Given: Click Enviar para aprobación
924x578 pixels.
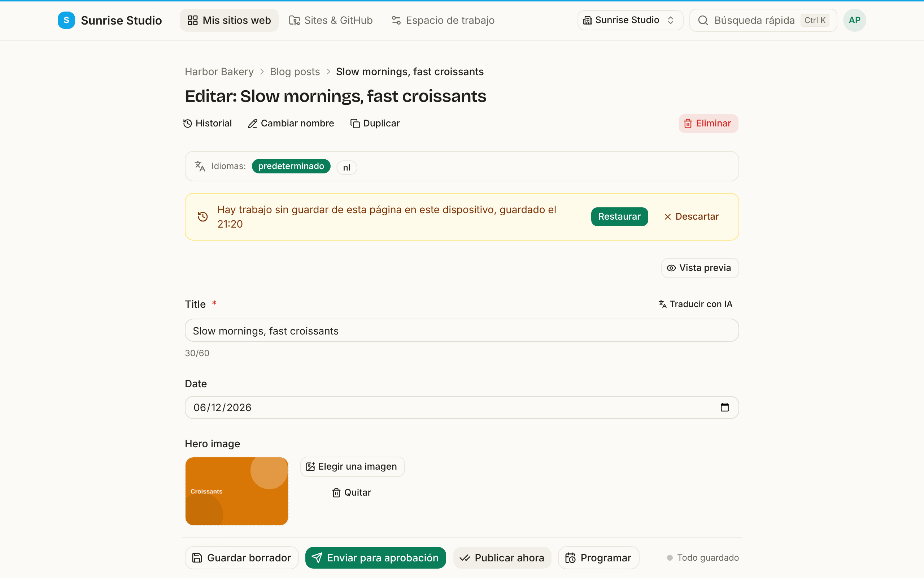Looking at the screenshot, I should click(x=375, y=558).
